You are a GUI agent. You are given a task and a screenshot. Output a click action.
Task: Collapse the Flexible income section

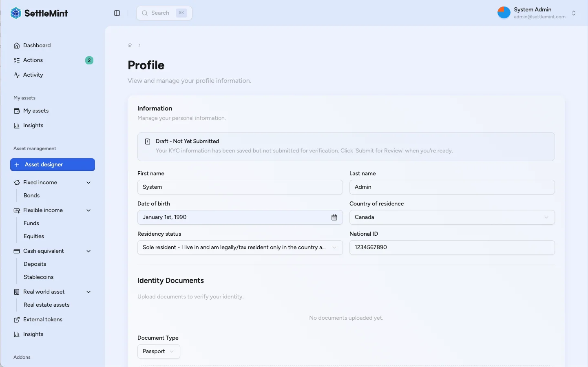(x=88, y=210)
